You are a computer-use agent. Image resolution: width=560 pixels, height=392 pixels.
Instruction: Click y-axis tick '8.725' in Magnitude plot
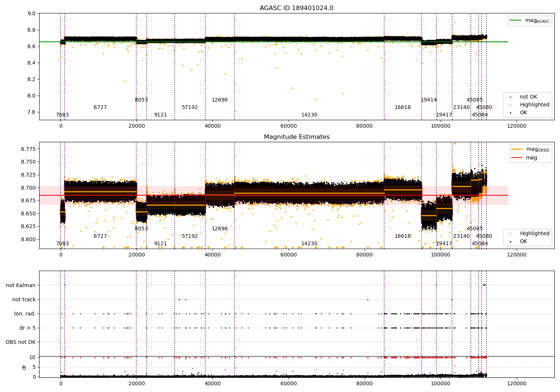29,175
